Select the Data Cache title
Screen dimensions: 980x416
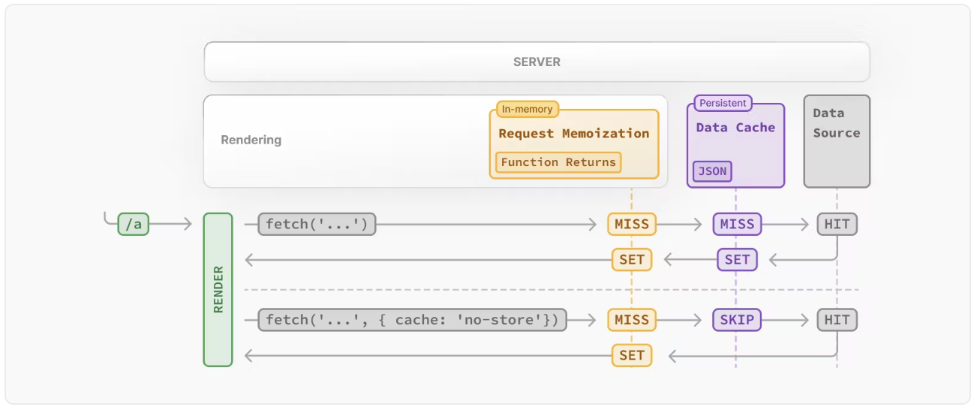click(x=735, y=128)
